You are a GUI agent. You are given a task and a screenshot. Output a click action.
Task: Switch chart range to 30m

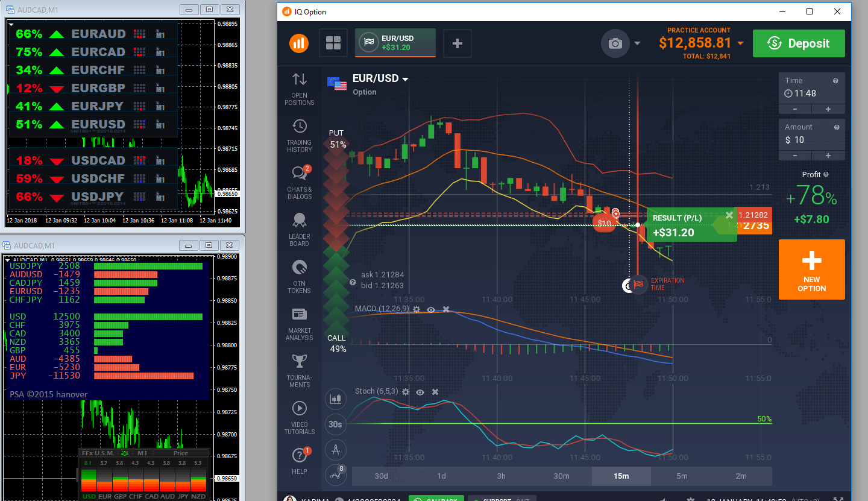point(561,476)
